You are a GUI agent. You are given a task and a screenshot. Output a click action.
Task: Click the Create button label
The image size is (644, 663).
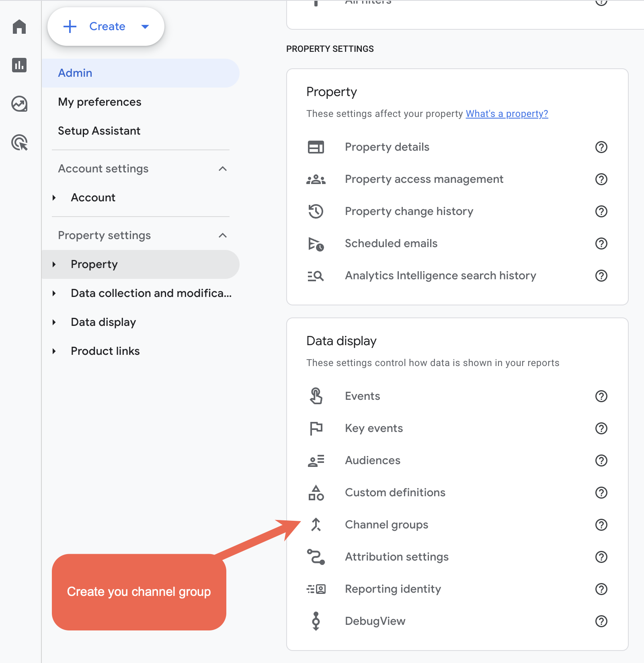(107, 27)
